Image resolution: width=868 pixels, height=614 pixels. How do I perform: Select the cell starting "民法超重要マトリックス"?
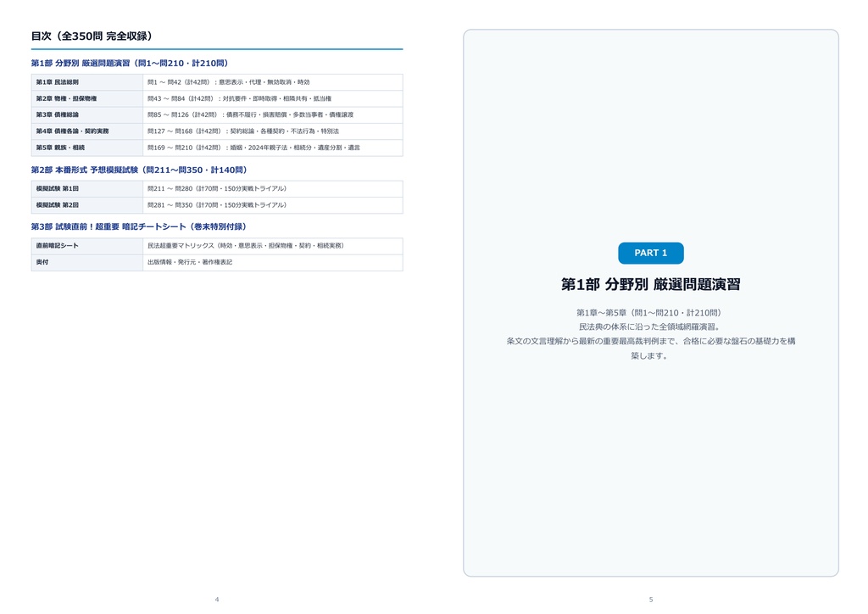click(272, 246)
